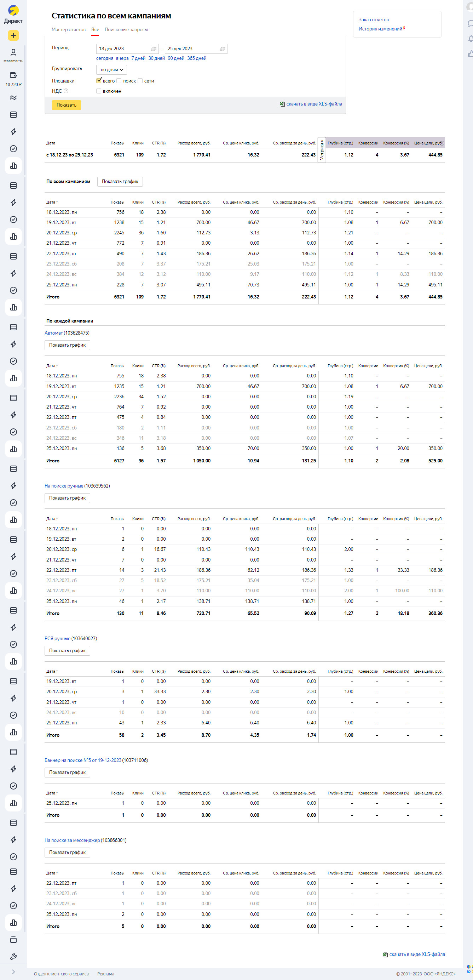
Task: Show the chart for РСЯ ручные
Action: click(x=67, y=650)
